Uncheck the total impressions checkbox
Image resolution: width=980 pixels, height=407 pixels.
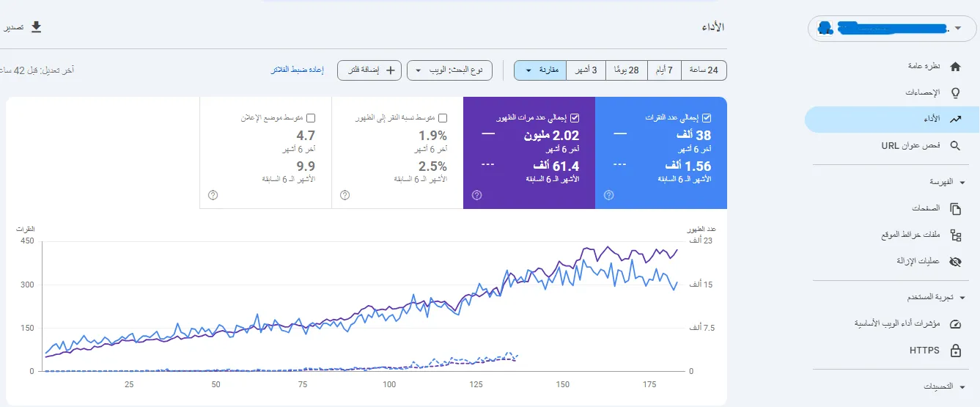[x=575, y=117]
